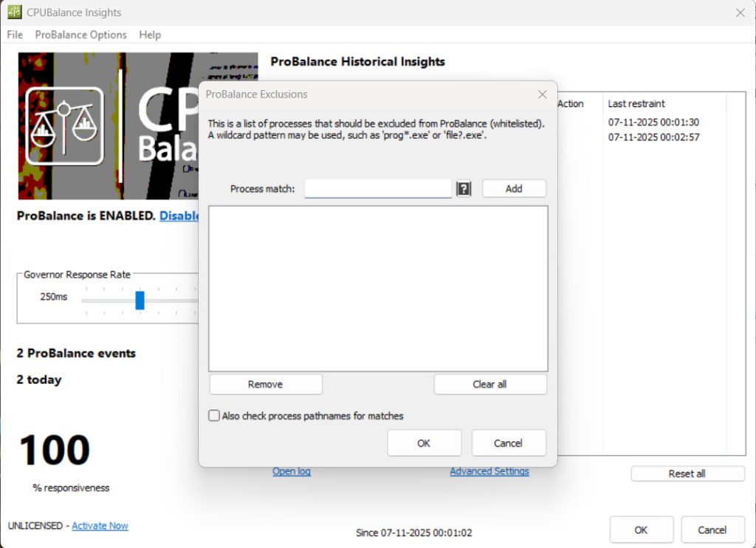Enable 'Also check process pathnames for matches'
This screenshot has width=756, height=548.
pos(213,415)
